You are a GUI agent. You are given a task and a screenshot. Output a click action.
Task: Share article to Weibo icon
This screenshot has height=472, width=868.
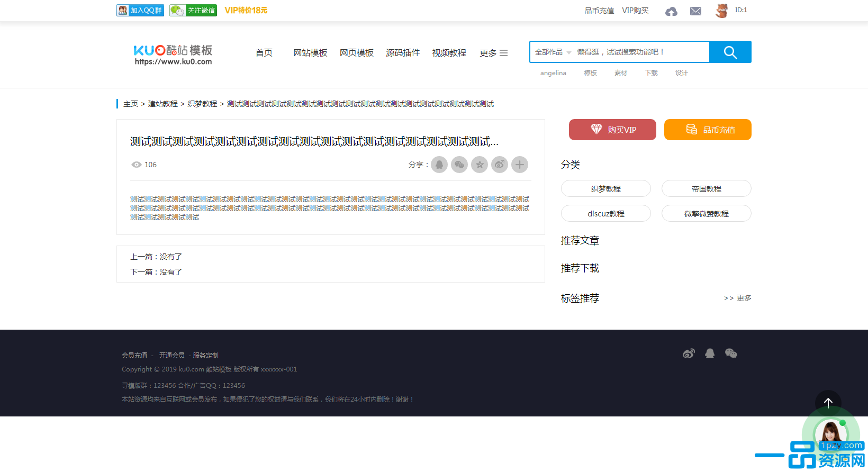(500, 165)
